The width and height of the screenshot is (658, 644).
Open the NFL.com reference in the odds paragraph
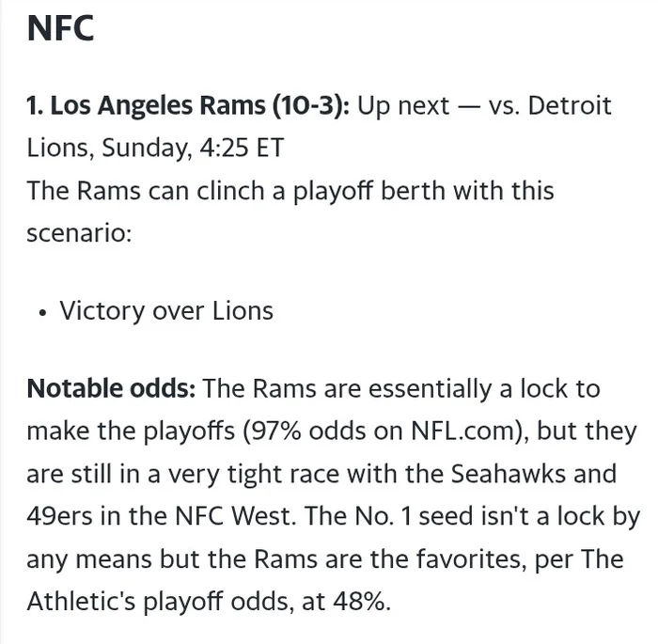pyautogui.click(x=462, y=431)
